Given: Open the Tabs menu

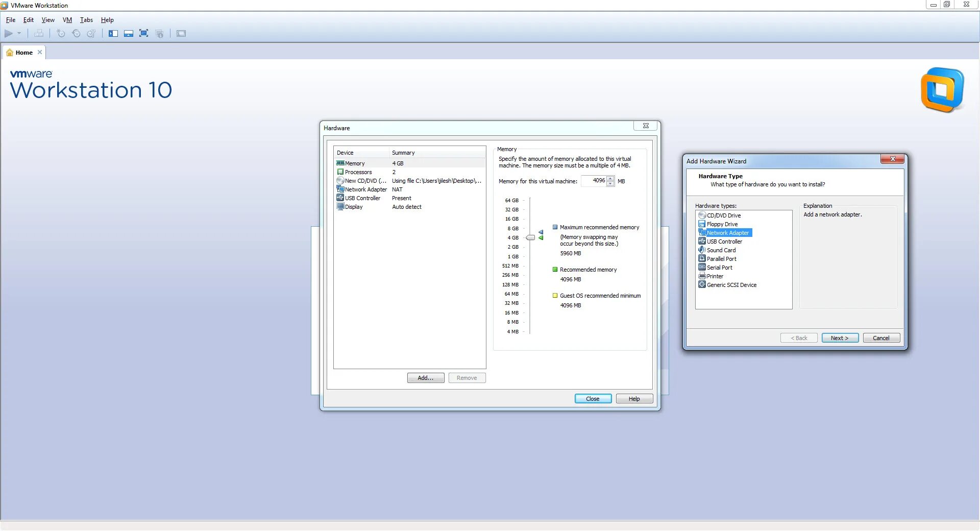Looking at the screenshot, I should [86, 20].
